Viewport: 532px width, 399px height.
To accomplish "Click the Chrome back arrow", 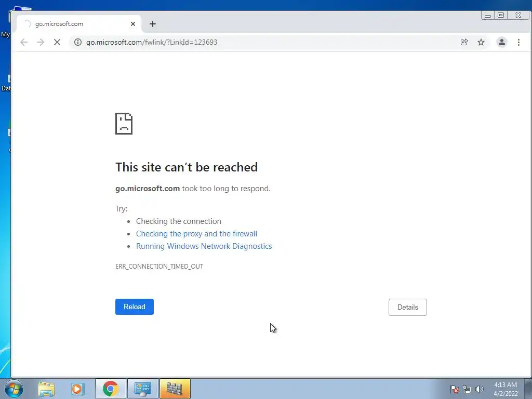I will click(24, 42).
